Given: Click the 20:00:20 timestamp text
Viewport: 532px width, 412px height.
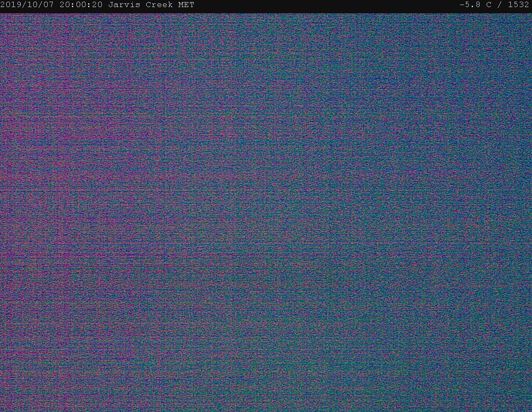Looking at the screenshot, I should click(81, 5).
